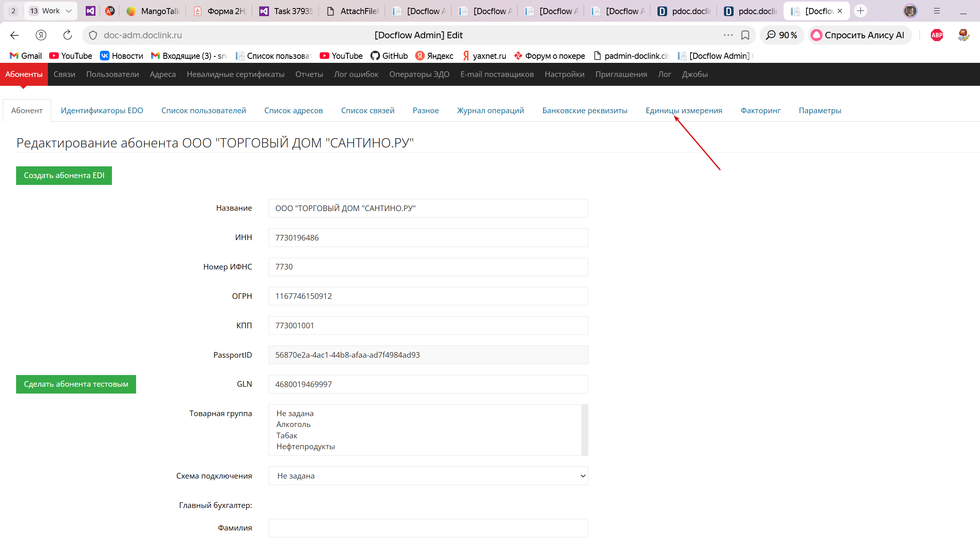Image resolution: width=980 pixels, height=541 pixels.
Task: Open the 90% zoom level control
Action: coord(782,35)
